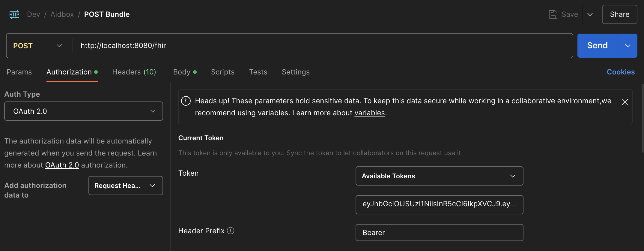Click the Dev breadcrumb
The width and height of the screenshot is (644, 251).
[34, 14]
